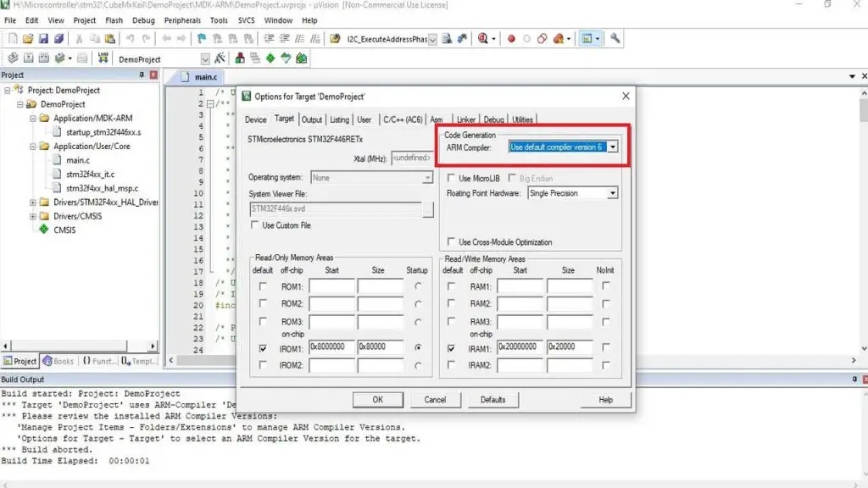The height and width of the screenshot is (488, 868).
Task: Collapse Application/User/Core folder
Action: point(33,147)
